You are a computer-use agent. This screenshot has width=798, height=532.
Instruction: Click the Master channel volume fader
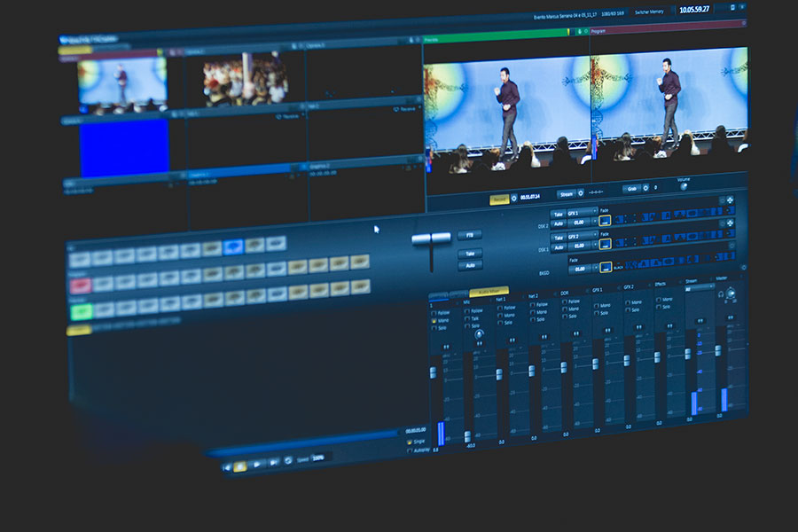pyautogui.click(x=717, y=350)
